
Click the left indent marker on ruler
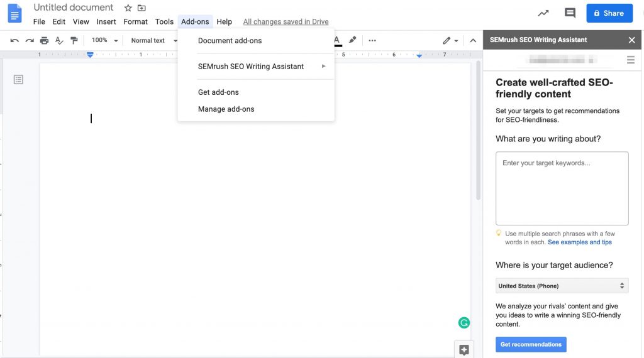pos(90,55)
